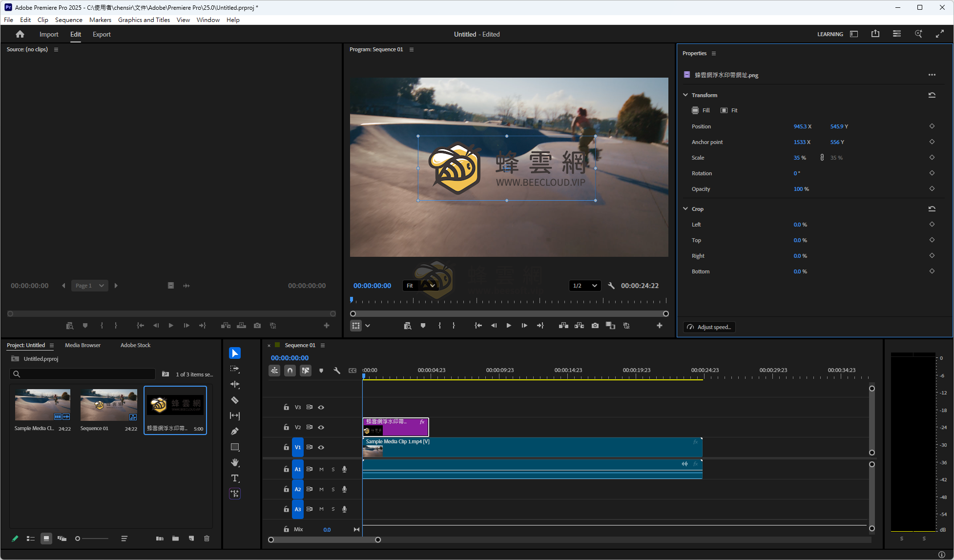
Task: Add marker in Program monitor
Action: [423, 326]
